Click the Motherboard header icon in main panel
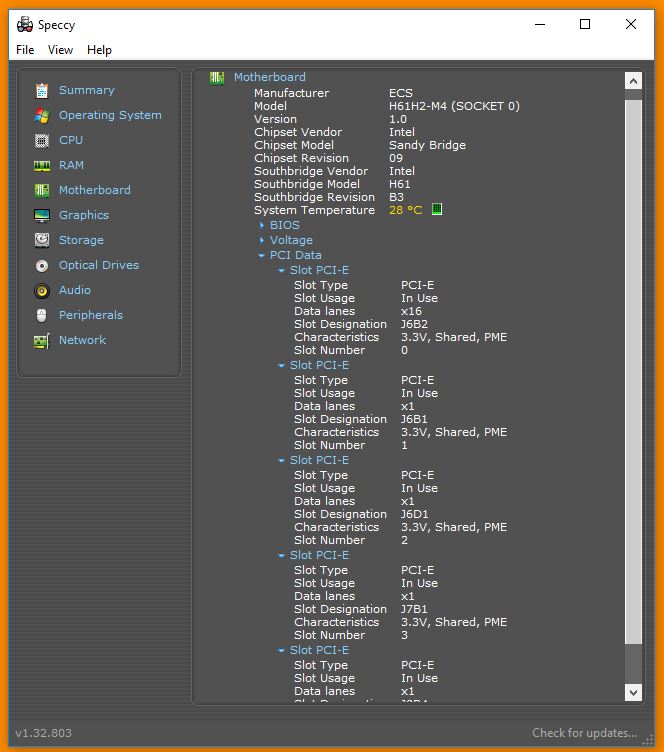 pos(217,77)
